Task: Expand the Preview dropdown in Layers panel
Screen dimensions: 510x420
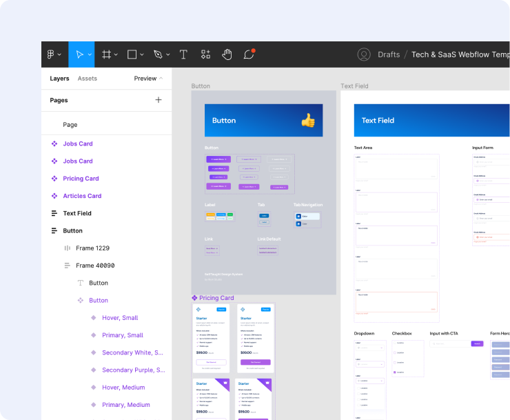Action: pyautogui.click(x=148, y=79)
